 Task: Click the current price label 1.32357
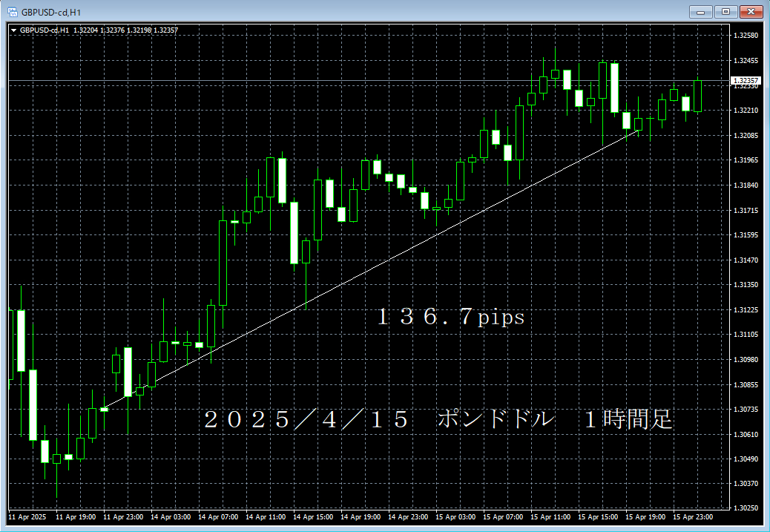746,81
